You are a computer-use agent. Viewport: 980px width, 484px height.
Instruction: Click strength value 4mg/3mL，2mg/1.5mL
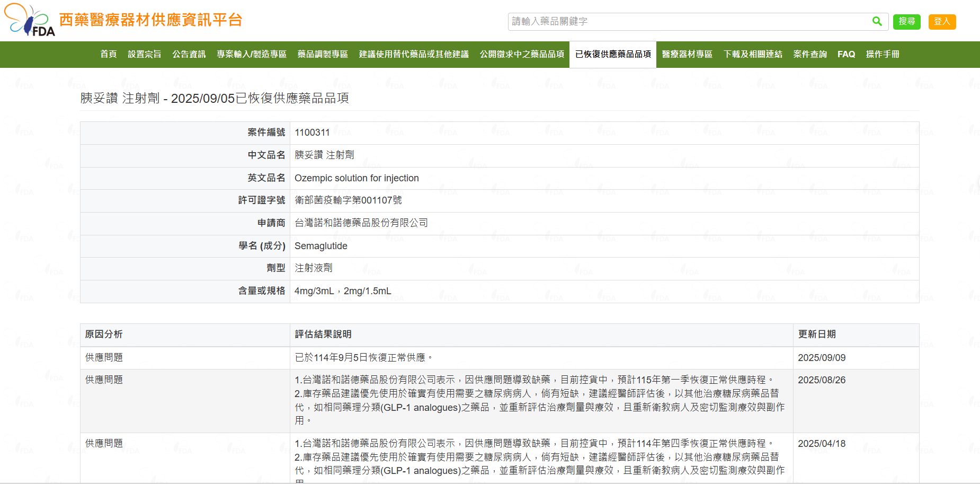coord(343,291)
